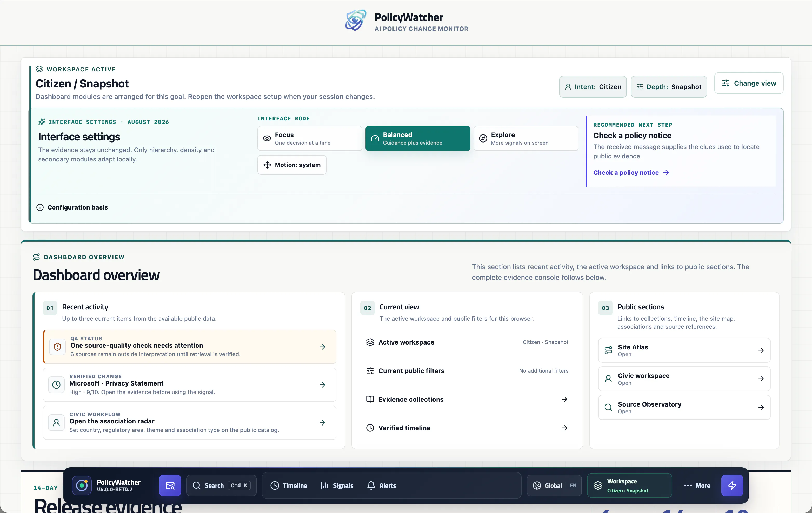Click the clock icon beside Verified timeline
Screen dimensions: 812x513
(x=370, y=428)
